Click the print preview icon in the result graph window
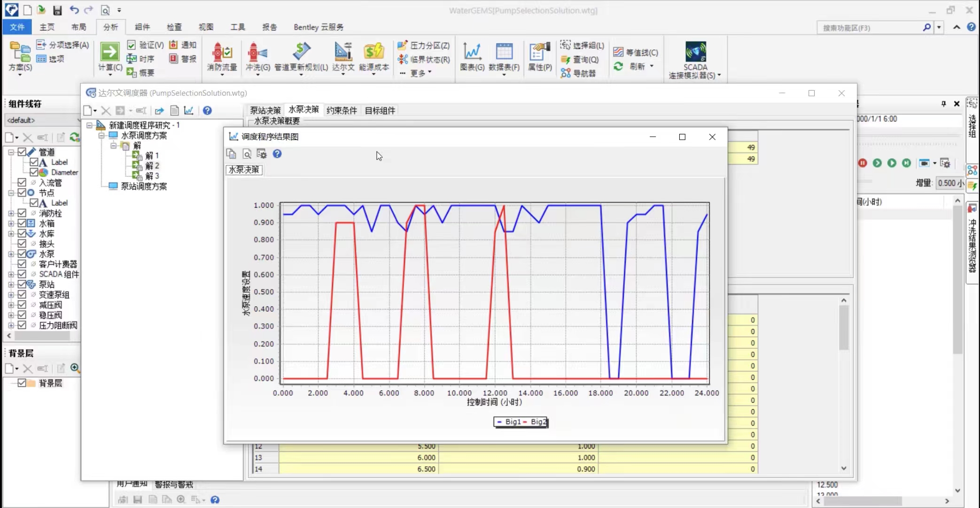The width and height of the screenshot is (980, 508). click(x=247, y=154)
